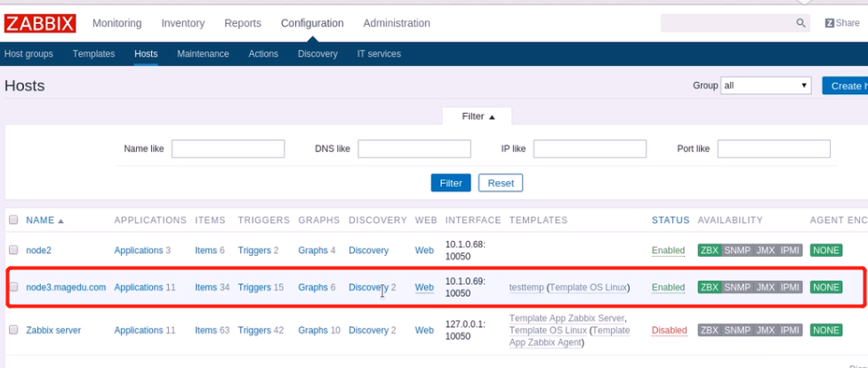Click IPMI availability badge for Zabbix server
This screenshot has width=868, height=368.
click(790, 331)
